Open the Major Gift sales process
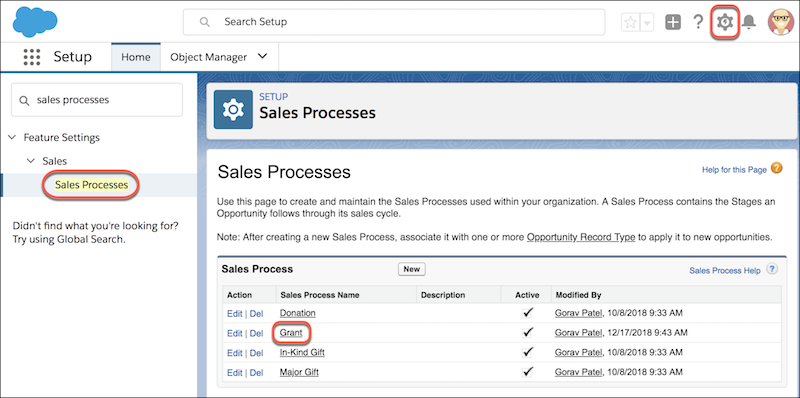800x398 pixels. (299, 372)
